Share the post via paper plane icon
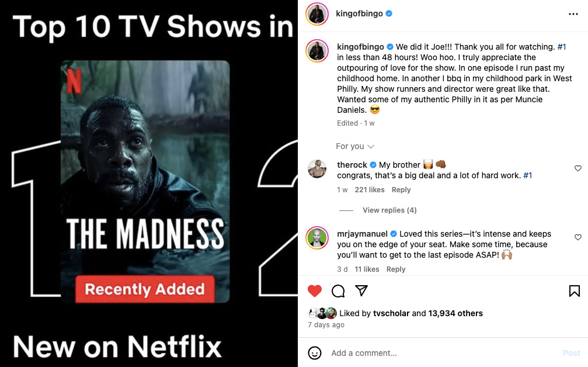Image resolution: width=588 pixels, height=367 pixels. coord(361,290)
